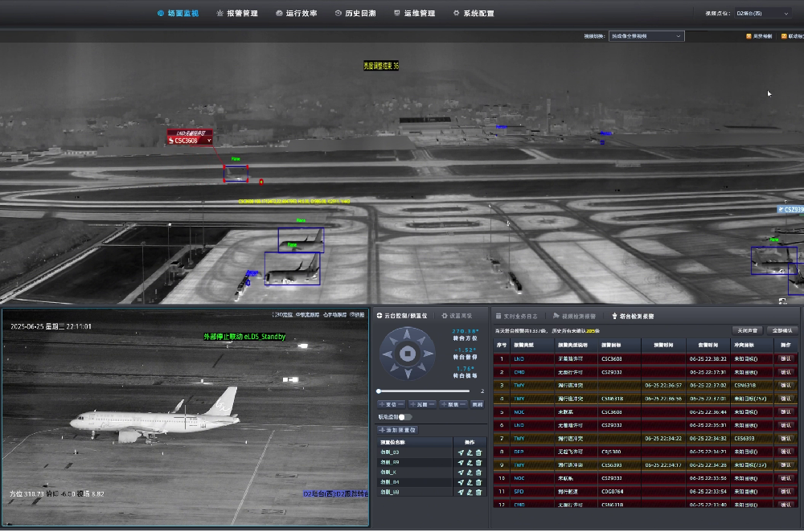Go to the first preset position in list
The height and width of the screenshot is (532, 804).
pyautogui.click(x=461, y=453)
